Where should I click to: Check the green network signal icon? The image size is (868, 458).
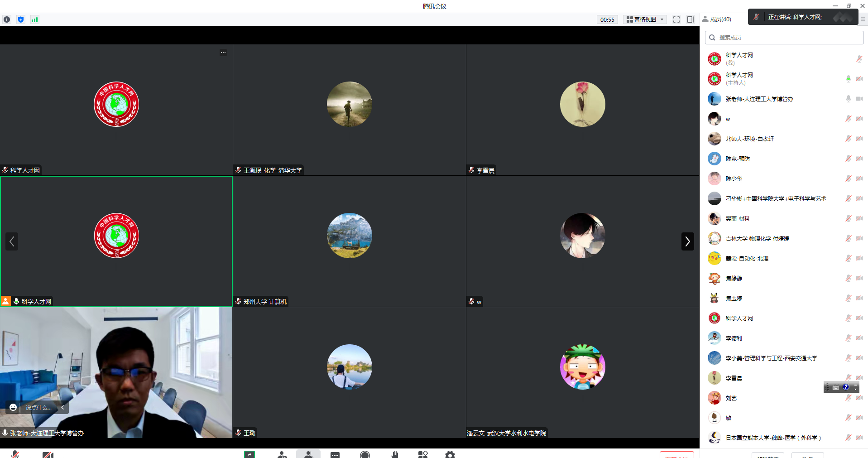pos(34,19)
